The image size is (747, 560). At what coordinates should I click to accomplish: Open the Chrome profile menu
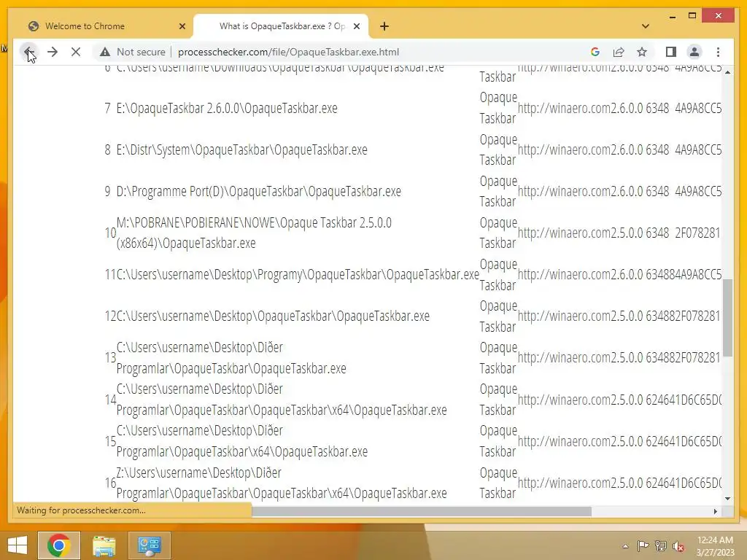694,52
